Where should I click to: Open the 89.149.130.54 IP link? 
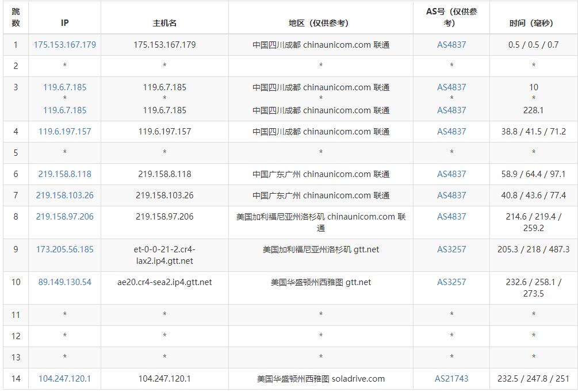click(x=65, y=282)
